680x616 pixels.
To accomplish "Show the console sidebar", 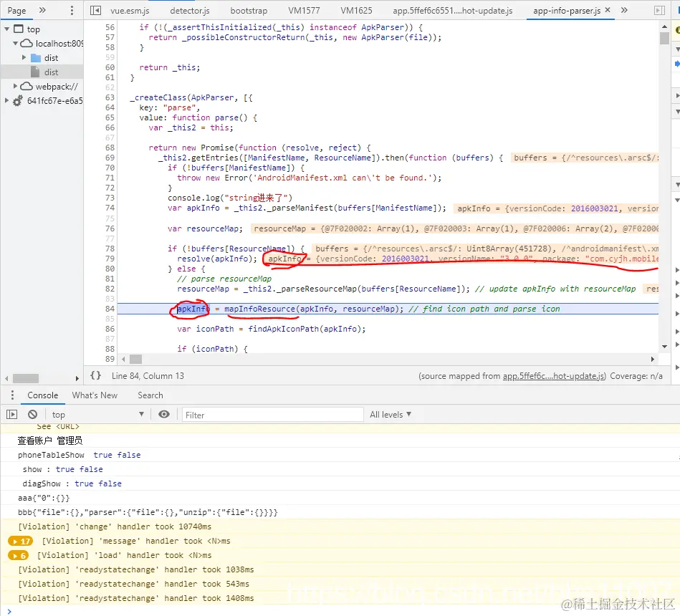I will point(11,415).
